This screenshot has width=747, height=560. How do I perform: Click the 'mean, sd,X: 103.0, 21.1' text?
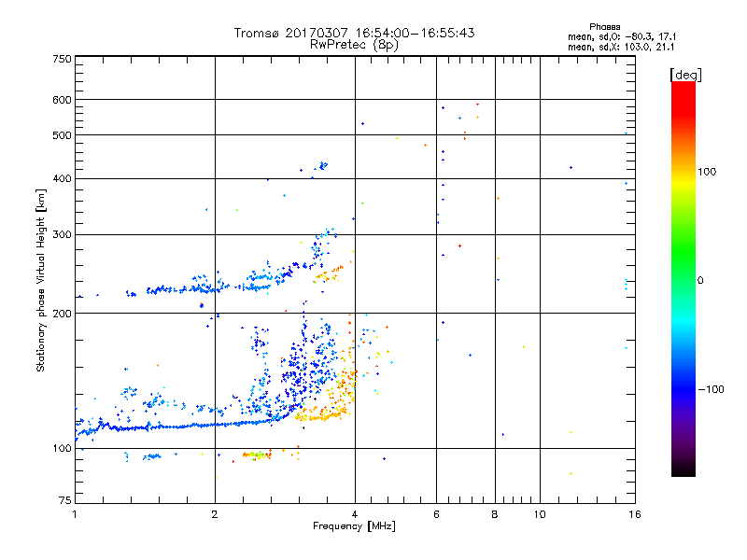pyautogui.click(x=621, y=48)
